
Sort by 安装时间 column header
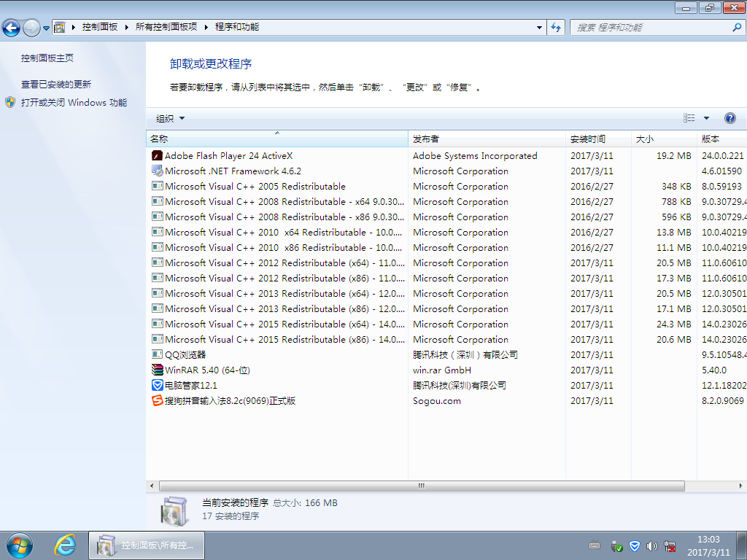[x=598, y=139]
